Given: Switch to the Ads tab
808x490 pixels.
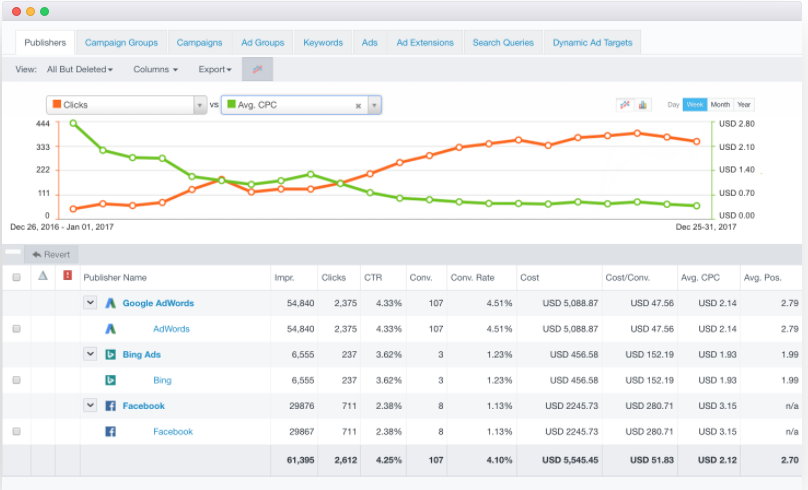Looking at the screenshot, I should tap(369, 42).
